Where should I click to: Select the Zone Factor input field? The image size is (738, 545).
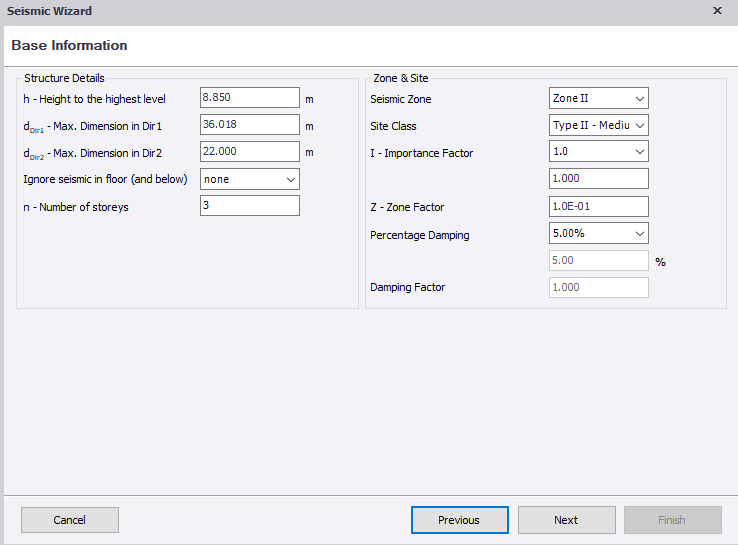[x=599, y=207]
